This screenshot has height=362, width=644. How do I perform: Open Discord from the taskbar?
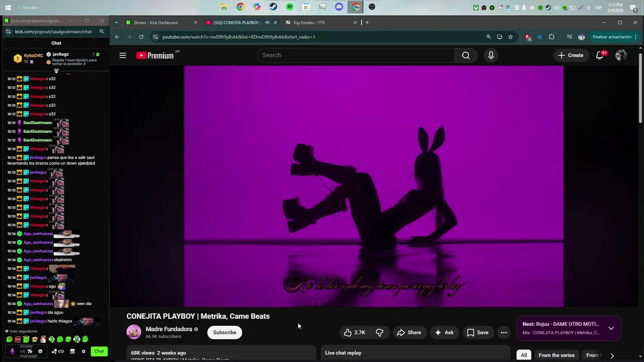click(x=339, y=7)
